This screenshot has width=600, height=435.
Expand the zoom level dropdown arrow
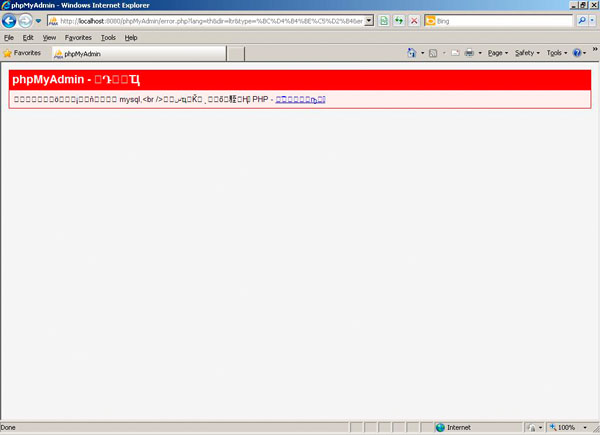click(x=585, y=428)
